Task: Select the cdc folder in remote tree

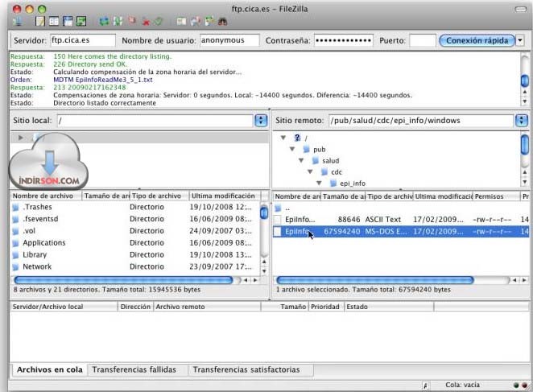Action: (337, 172)
